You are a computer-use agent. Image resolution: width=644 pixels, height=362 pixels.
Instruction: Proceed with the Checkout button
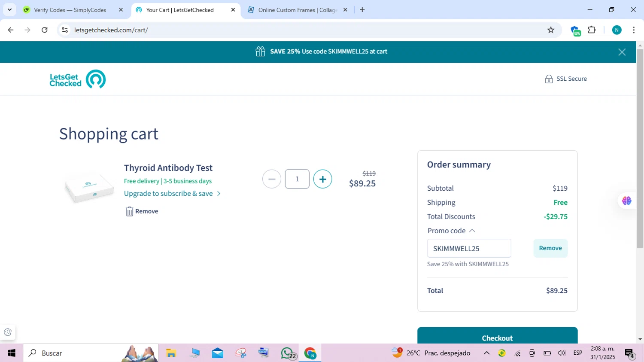click(497, 336)
